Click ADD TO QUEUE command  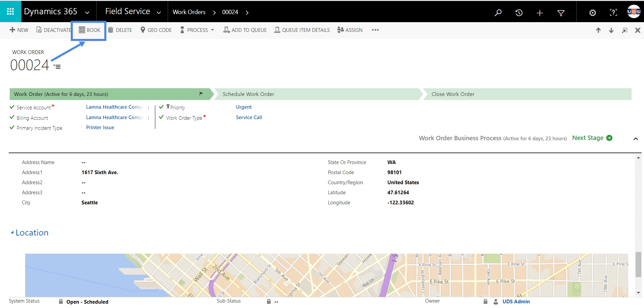(245, 30)
